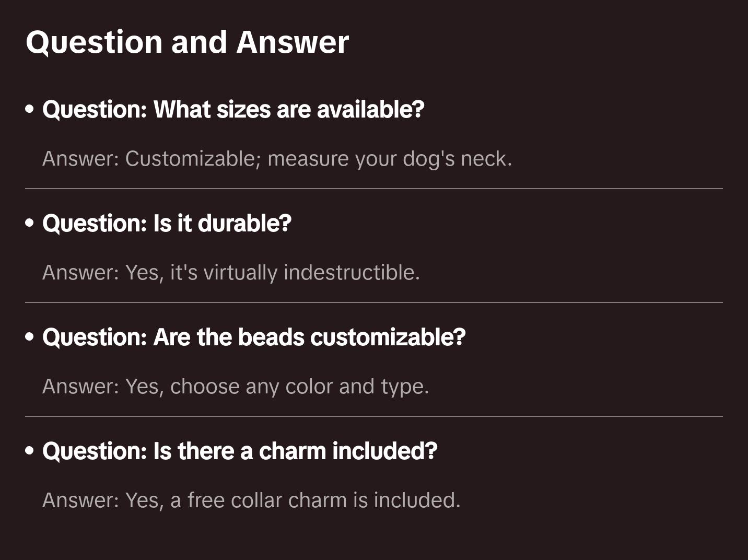Image resolution: width=748 pixels, height=560 pixels.
Task: Click the word "indestructible" in the second answer
Action: coord(352,273)
